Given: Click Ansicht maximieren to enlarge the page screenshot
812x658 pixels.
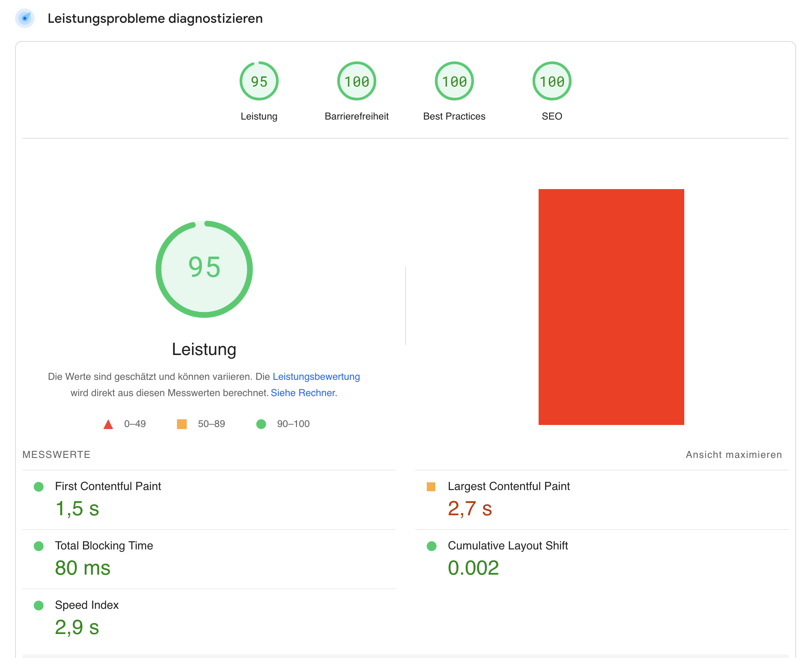Looking at the screenshot, I should (x=734, y=455).
